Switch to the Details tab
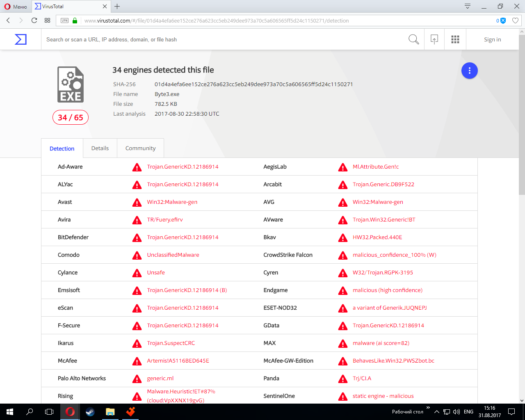The width and height of the screenshot is (525, 420). 100,148
